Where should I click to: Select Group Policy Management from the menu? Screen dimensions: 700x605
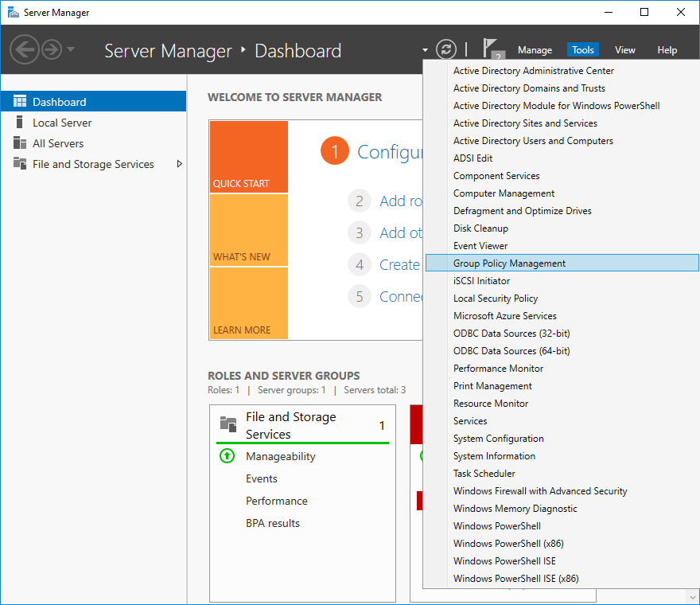[x=509, y=263]
